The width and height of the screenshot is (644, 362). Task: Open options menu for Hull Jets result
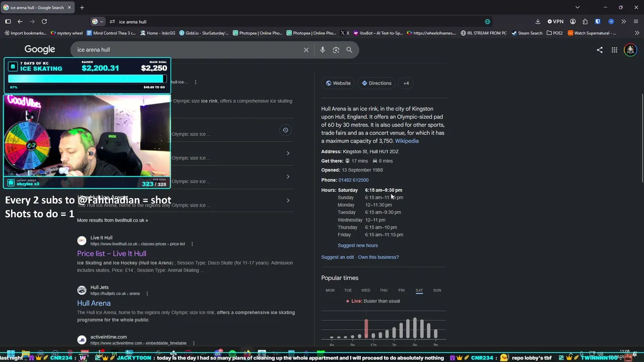[x=147, y=294]
